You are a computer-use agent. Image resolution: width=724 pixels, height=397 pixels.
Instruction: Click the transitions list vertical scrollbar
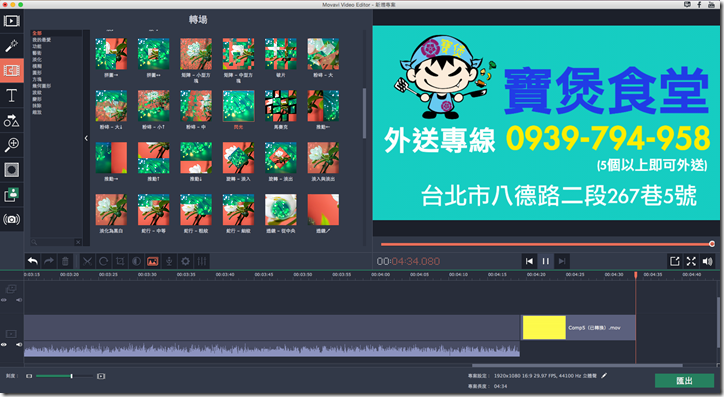364,113
